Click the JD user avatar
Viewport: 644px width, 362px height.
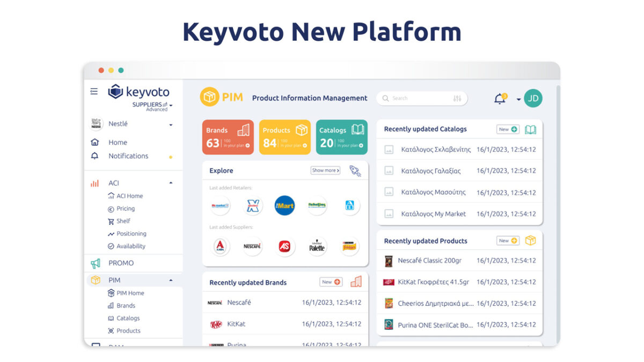click(533, 98)
